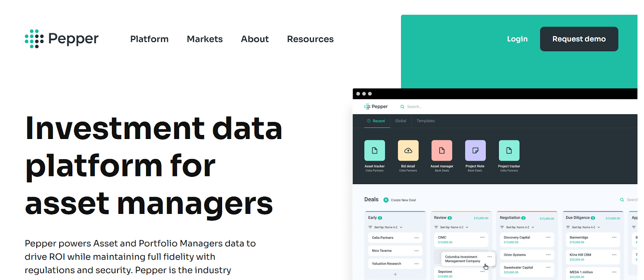
Task: Click the Valuation Research deal card
Action: coord(395,263)
